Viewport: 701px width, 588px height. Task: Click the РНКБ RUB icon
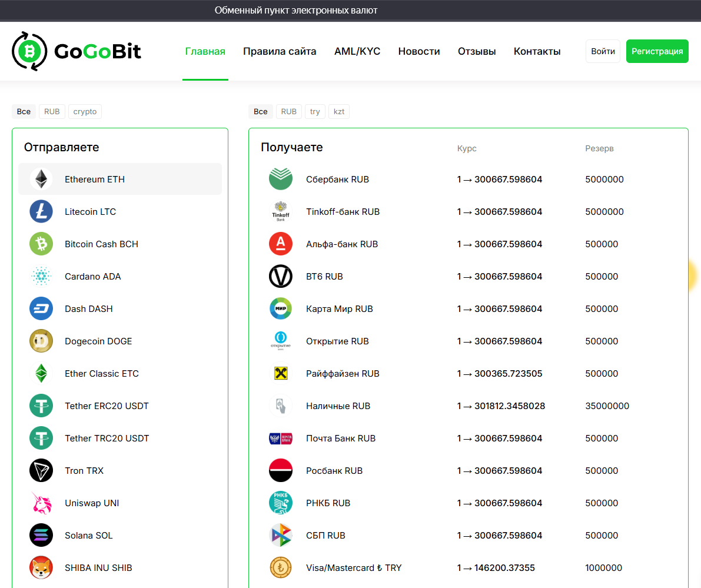[281, 503]
